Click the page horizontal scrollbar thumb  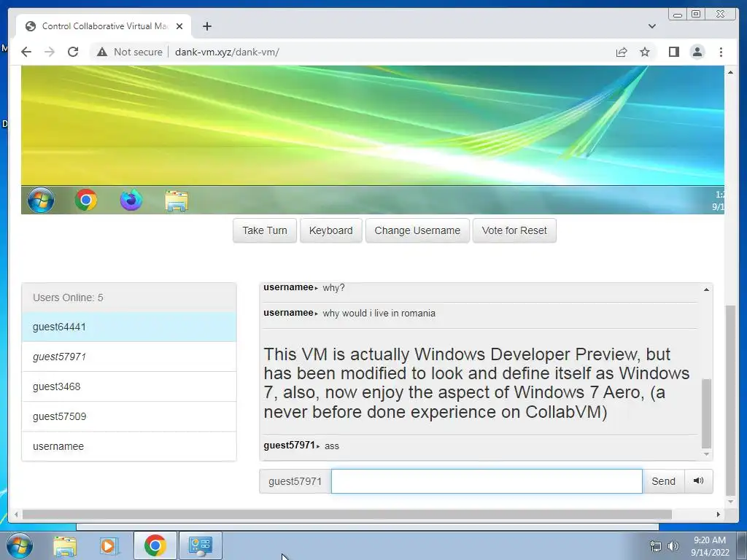(347, 514)
